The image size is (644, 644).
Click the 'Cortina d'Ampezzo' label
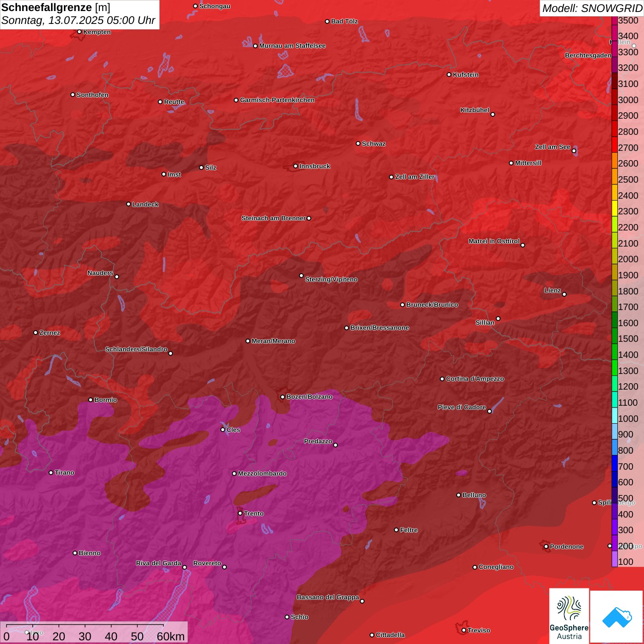click(x=475, y=379)
